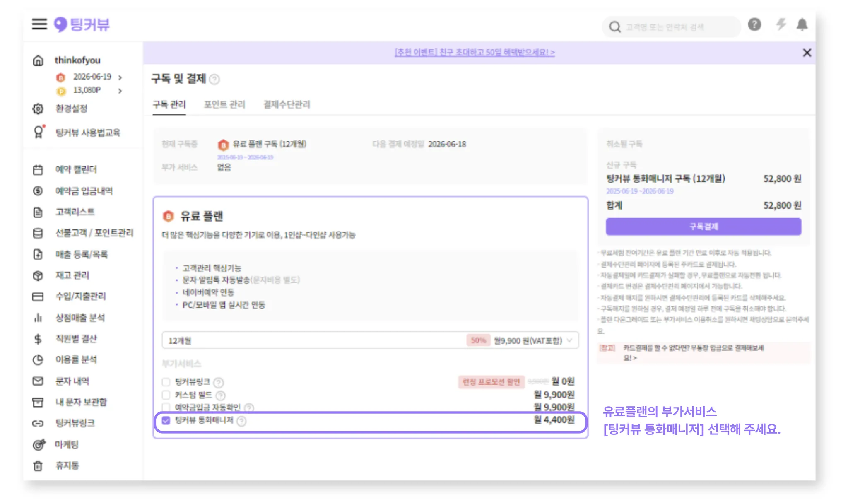Image resolution: width=848 pixels, height=504 pixels.
Task: Switch to the 결제수단관리 tab
Action: (x=287, y=104)
